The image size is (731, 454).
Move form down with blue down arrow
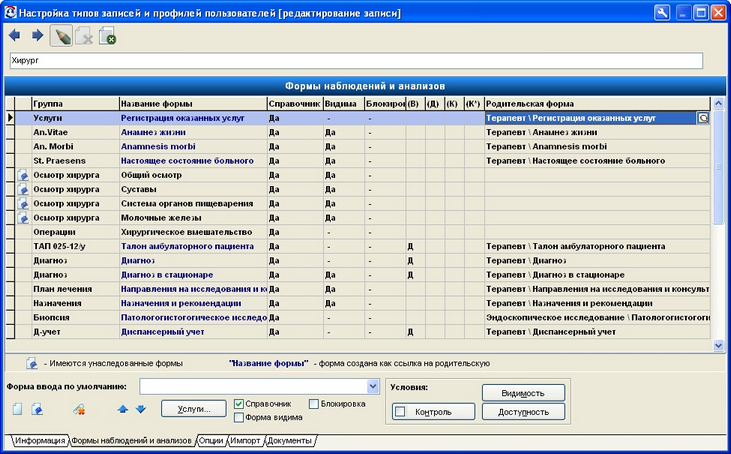pos(141,409)
